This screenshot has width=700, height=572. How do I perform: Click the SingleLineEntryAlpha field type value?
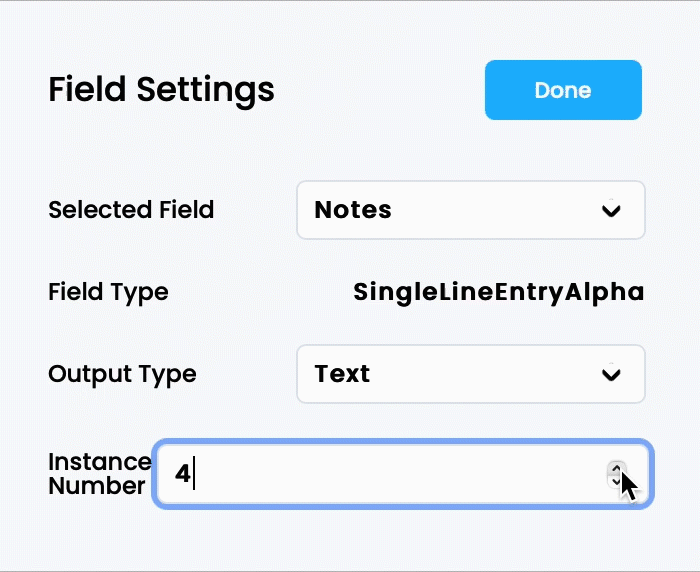498,292
